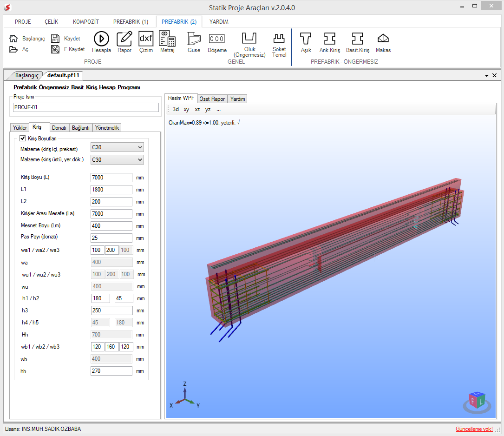The height and width of the screenshot is (436, 504).
Task: Click the hb field showing 270
Action: point(111,371)
